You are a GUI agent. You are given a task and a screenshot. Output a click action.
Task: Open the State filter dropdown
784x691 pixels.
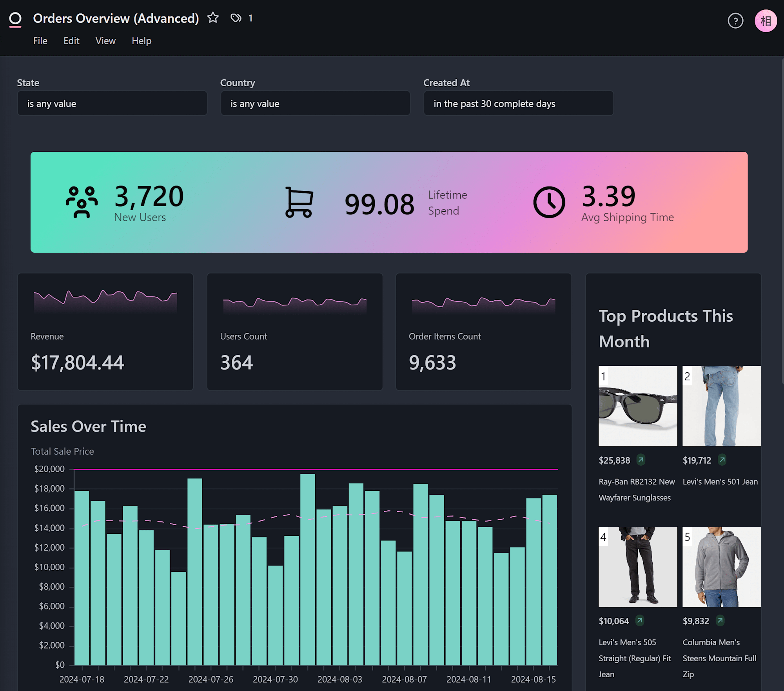point(112,103)
